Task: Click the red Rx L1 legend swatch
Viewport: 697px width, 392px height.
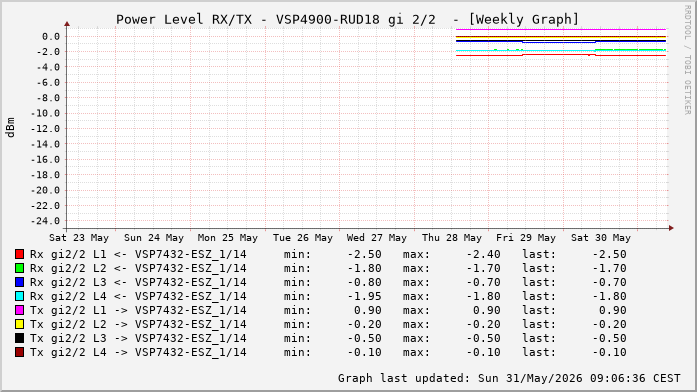Action: pyautogui.click(x=20, y=254)
